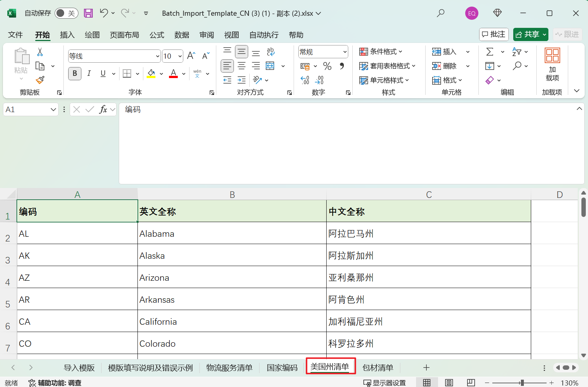588x387 pixels.
Task: Click the merge and center icon
Action: point(270,66)
